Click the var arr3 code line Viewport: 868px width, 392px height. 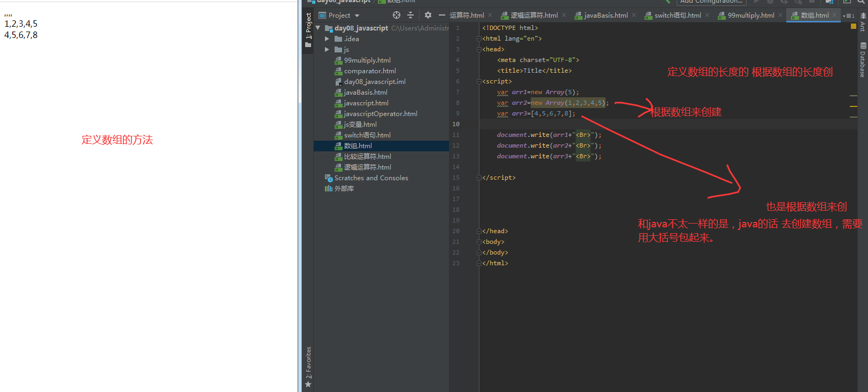coord(536,113)
